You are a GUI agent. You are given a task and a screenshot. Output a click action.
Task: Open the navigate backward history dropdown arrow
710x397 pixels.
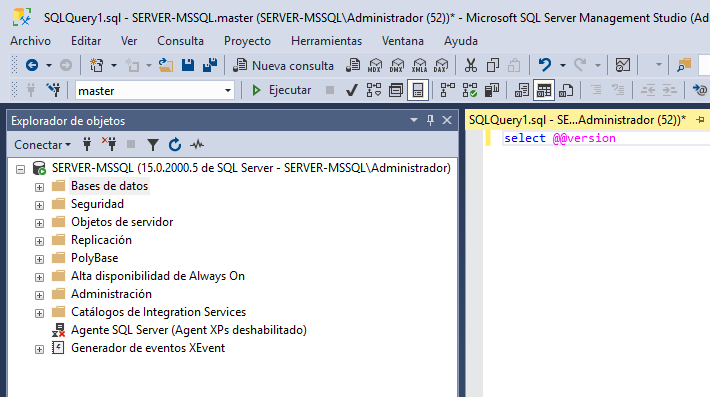click(48, 66)
